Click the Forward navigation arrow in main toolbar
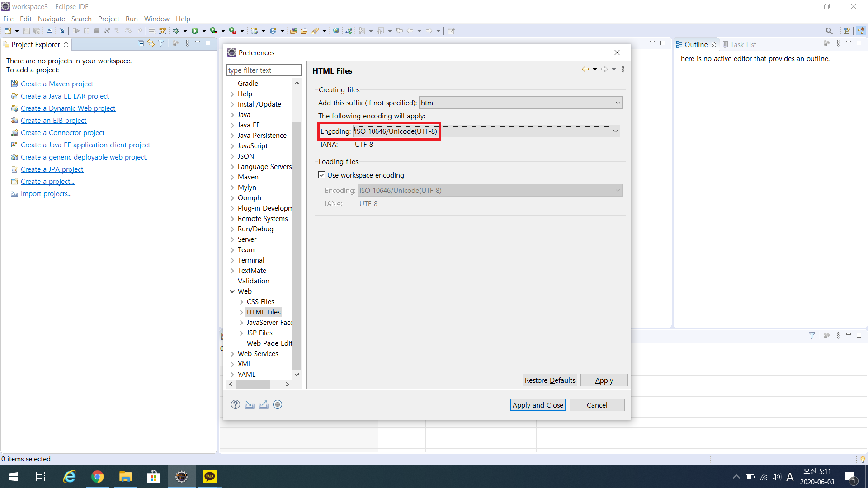868x488 pixels. [x=429, y=31]
